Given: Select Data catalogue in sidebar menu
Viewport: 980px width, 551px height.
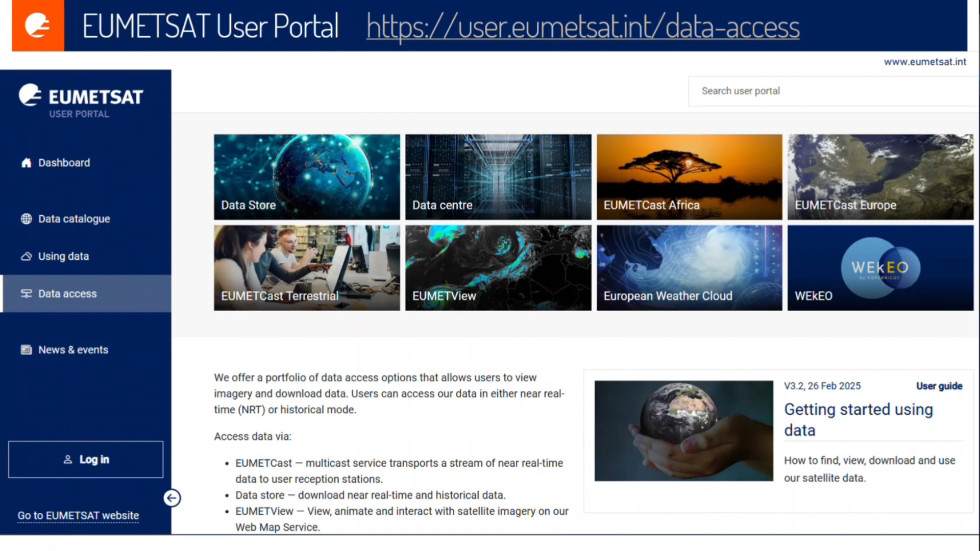Looking at the screenshot, I should [74, 219].
